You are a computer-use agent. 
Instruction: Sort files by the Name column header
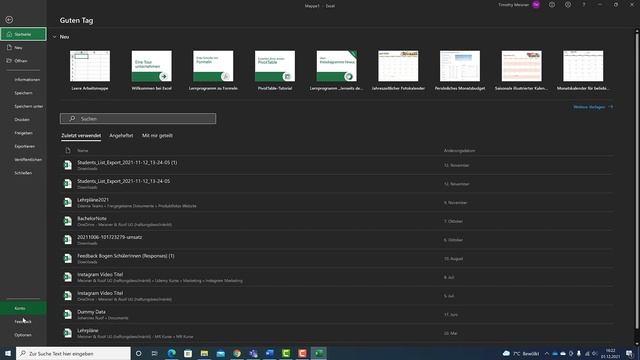click(x=83, y=151)
